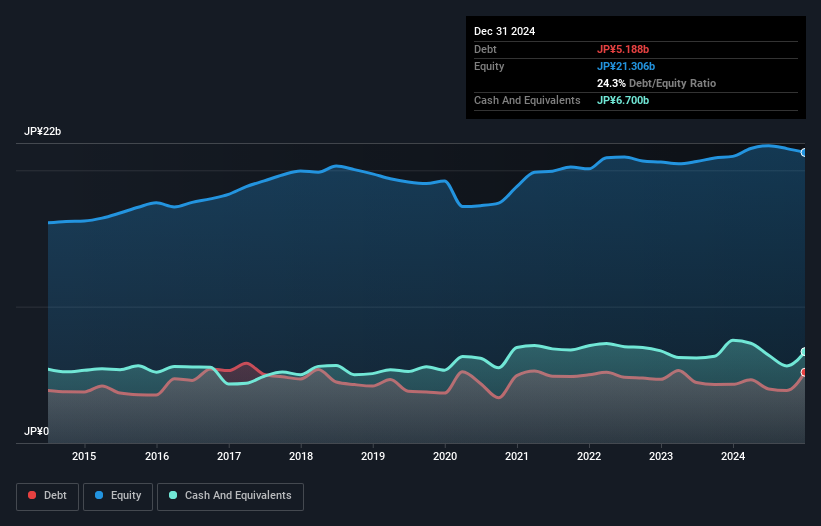821x526 pixels.
Task: Toggle the Cash And Equivalents legend button
Action: (x=230, y=496)
